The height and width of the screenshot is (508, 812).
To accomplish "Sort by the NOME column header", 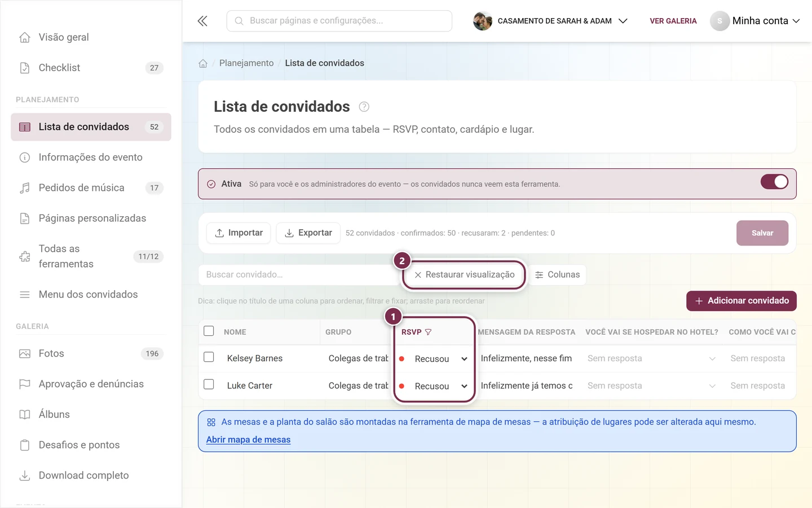I will [235, 332].
